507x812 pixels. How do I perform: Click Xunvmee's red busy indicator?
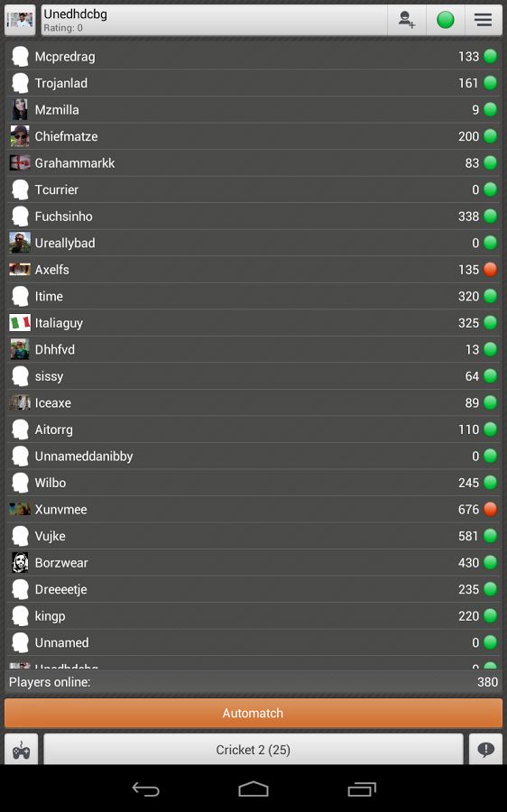pos(490,509)
